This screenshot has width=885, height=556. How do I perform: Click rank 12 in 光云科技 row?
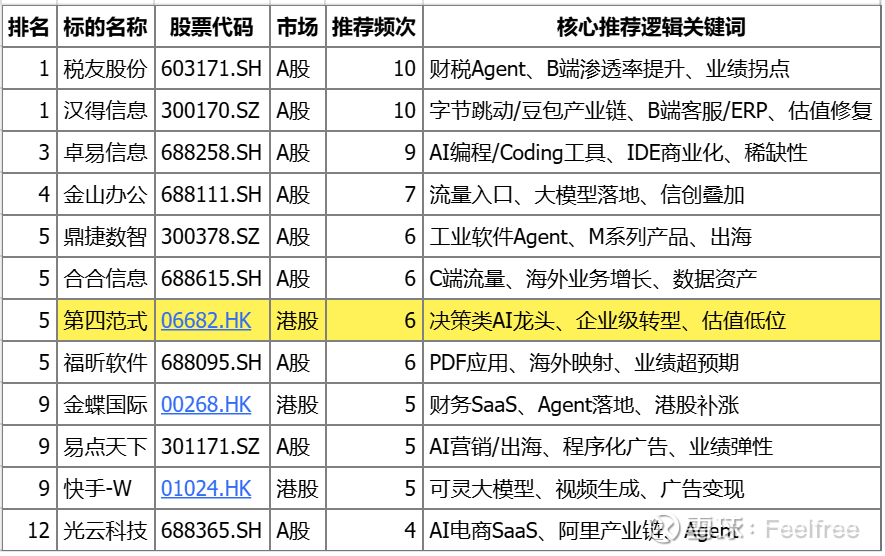pyautogui.click(x=29, y=531)
